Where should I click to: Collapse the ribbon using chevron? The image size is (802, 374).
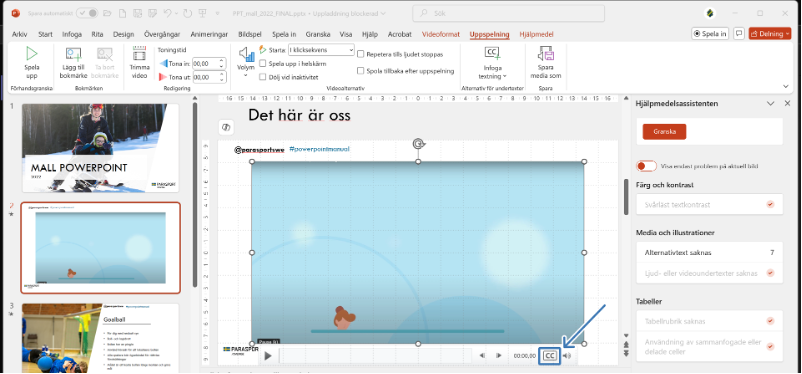tap(786, 86)
